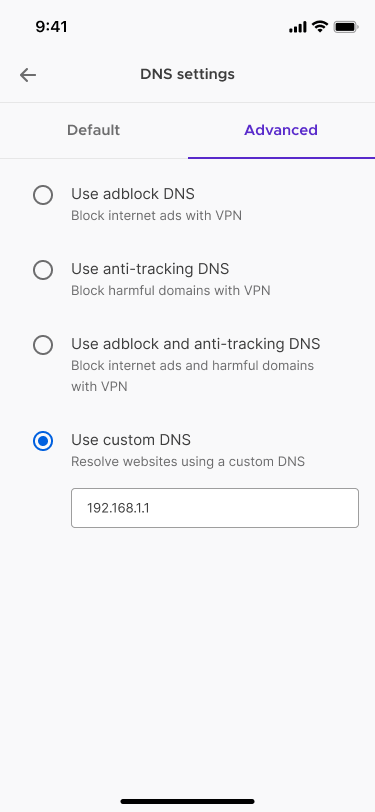The height and width of the screenshot is (812, 375).
Task: Tap the Wi-Fi status icon
Action: (x=321, y=26)
